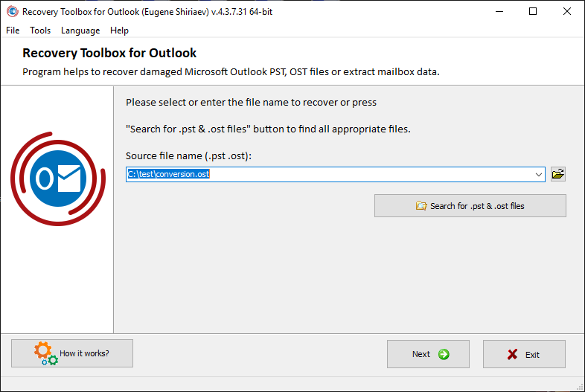Click the large Outlook logo in left panel

(58, 179)
